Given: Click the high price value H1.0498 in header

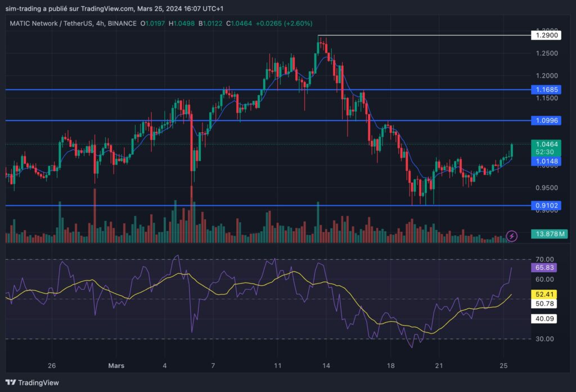Looking at the screenshot, I should pyautogui.click(x=182, y=24).
